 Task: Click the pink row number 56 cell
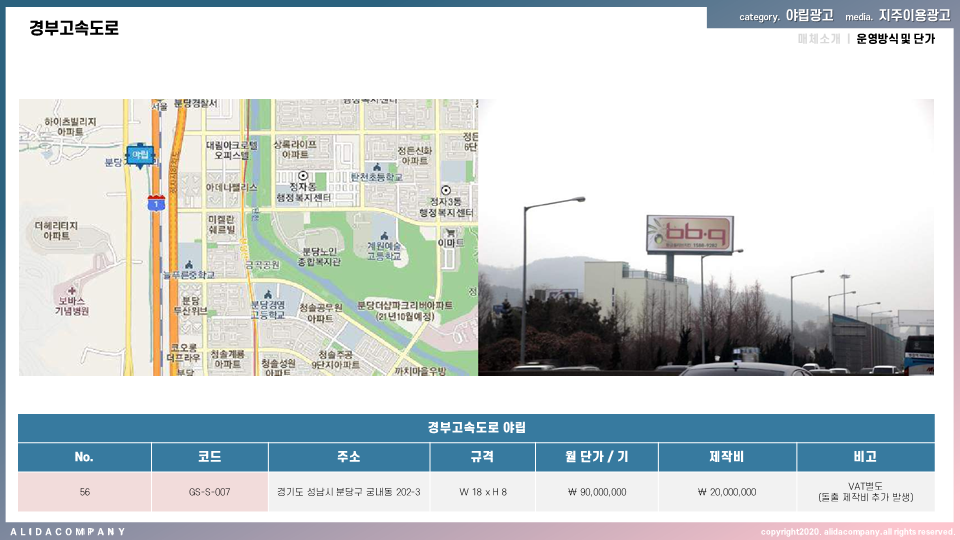pos(85,492)
